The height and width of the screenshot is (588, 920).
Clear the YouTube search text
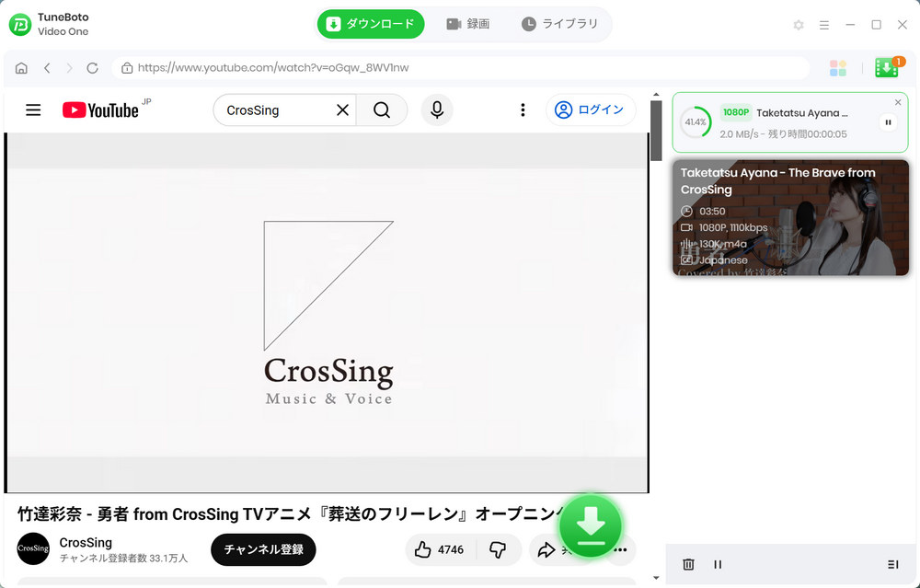pos(342,110)
